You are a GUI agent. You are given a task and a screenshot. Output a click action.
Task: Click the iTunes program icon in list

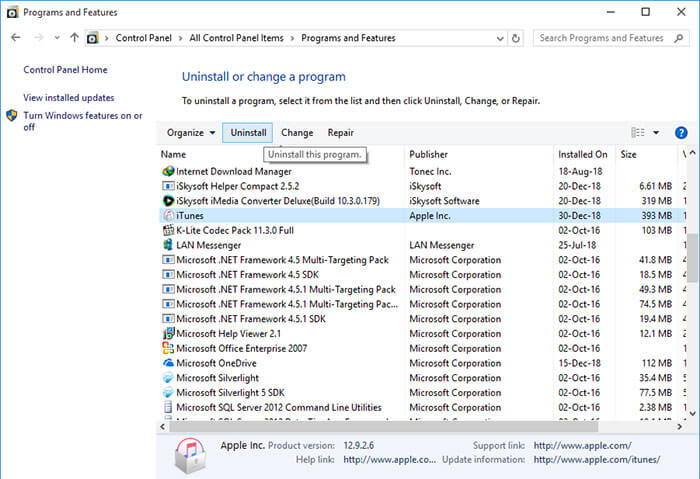pyautogui.click(x=168, y=215)
